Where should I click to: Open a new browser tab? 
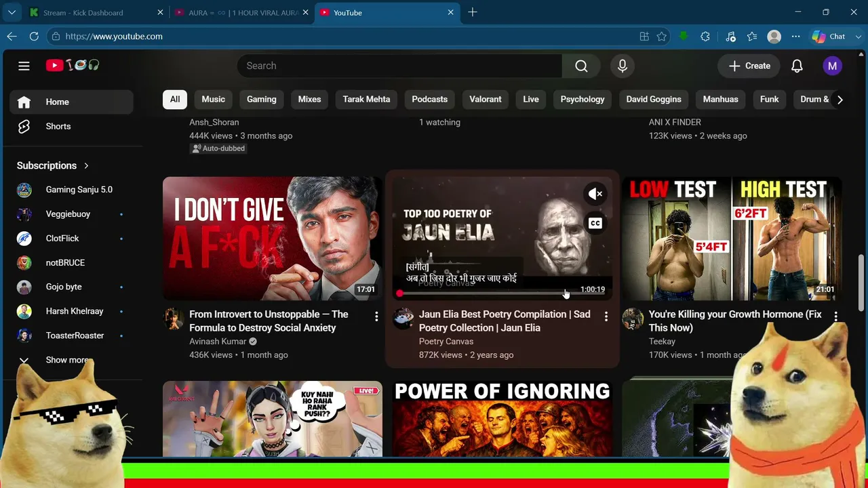tap(473, 12)
